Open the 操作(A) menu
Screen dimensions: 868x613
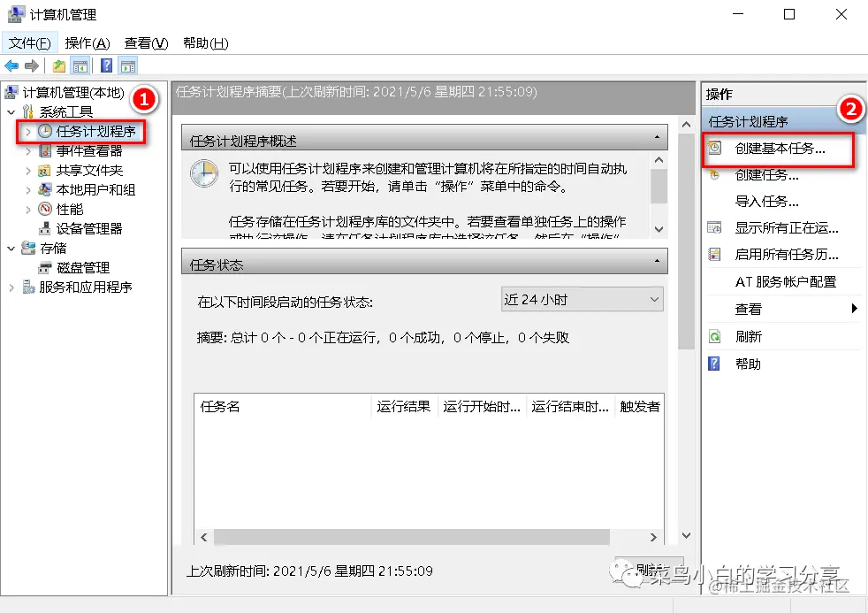tap(88, 43)
